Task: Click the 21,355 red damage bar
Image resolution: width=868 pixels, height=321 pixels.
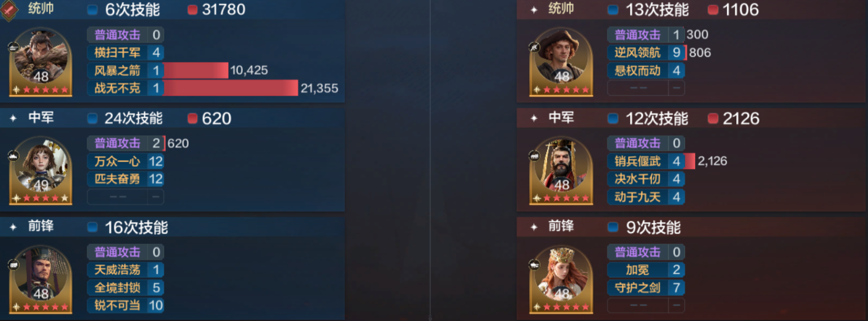Action: [x=231, y=88]
